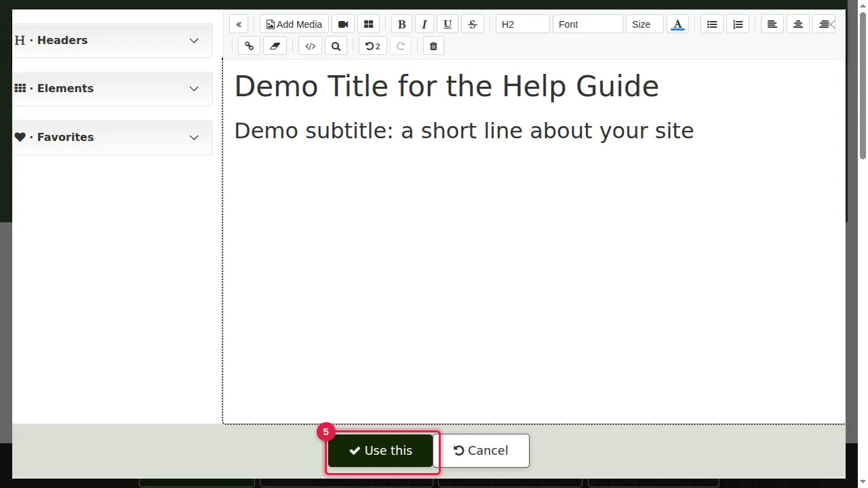
Task: Open the Size dropdown
Action: pos(645,24)
